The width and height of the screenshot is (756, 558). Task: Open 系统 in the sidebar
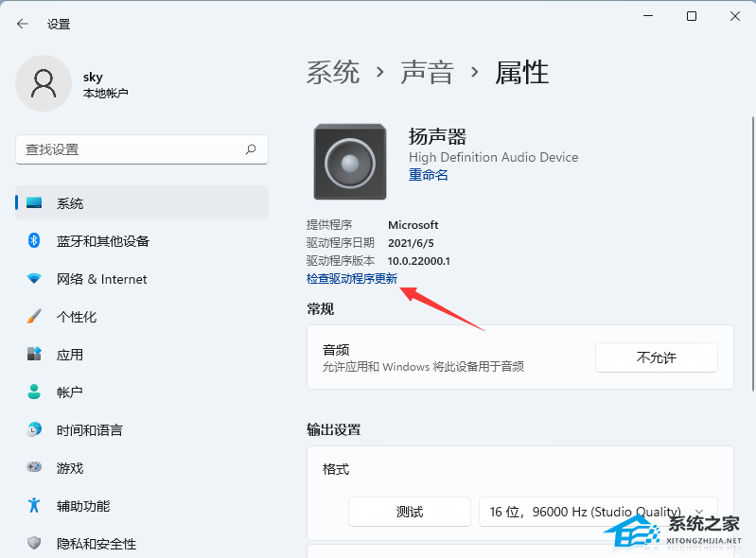tap(142, 202)
